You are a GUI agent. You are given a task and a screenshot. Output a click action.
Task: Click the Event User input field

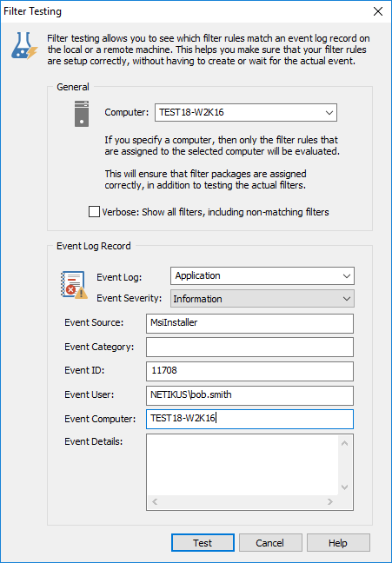click(249, 395)
